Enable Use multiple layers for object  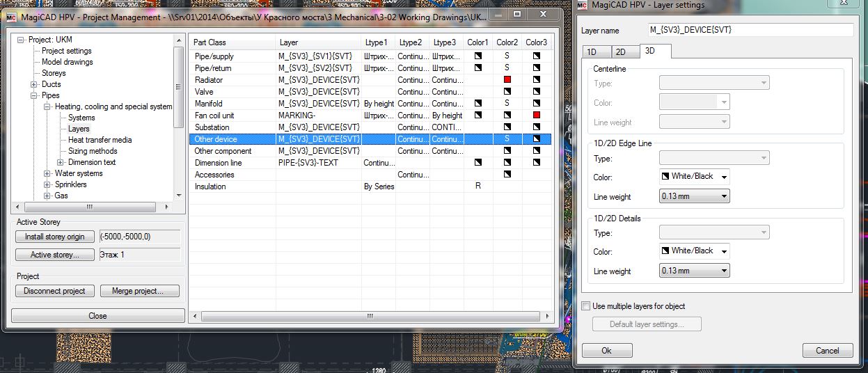[x=585, y=306]
